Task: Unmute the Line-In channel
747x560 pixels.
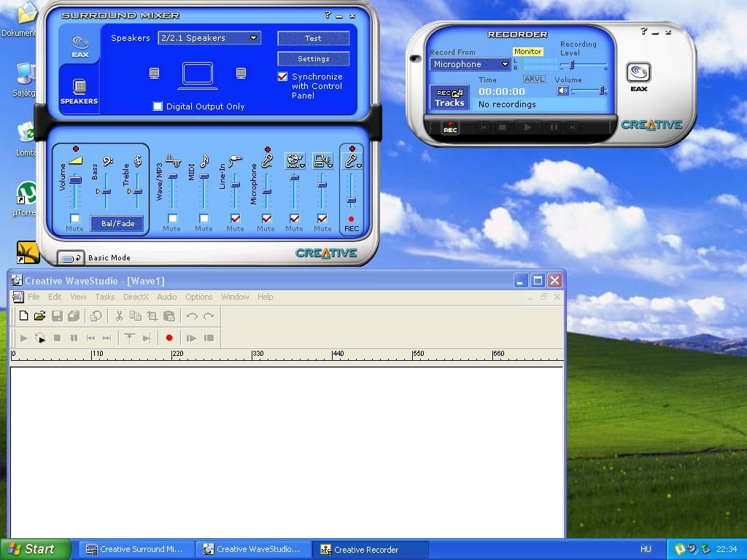Action: pos(236,218)
